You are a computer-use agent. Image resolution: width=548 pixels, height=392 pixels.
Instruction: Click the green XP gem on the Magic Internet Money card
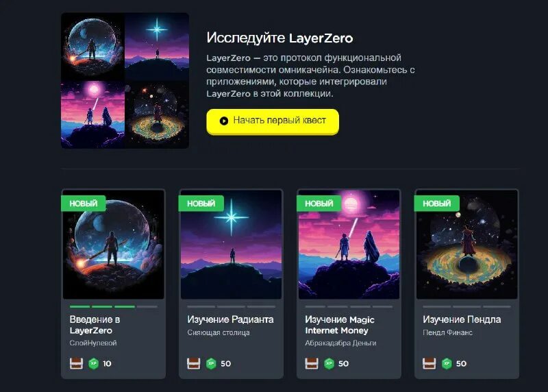click(x=329, y=363)
